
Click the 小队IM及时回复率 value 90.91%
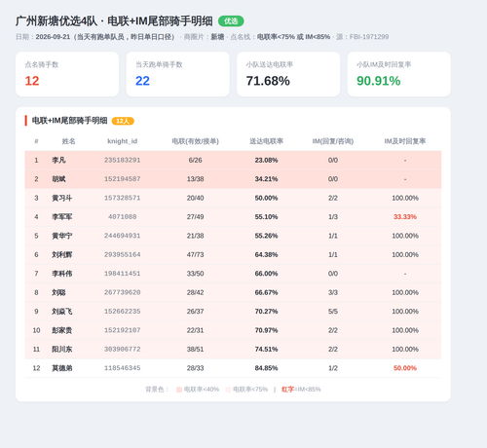click(379, 81)
